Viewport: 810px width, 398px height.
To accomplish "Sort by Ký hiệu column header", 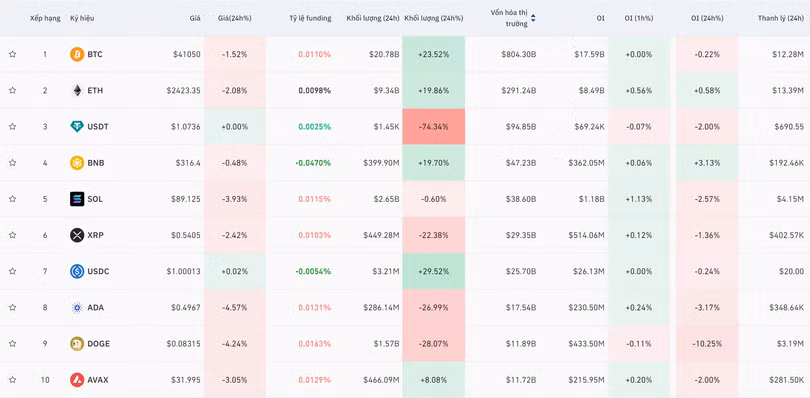I will 82,18.
